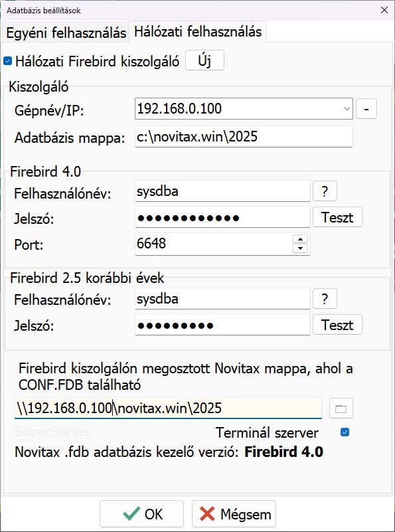
Task: Open the folder browse icon button
Action: 341,408
